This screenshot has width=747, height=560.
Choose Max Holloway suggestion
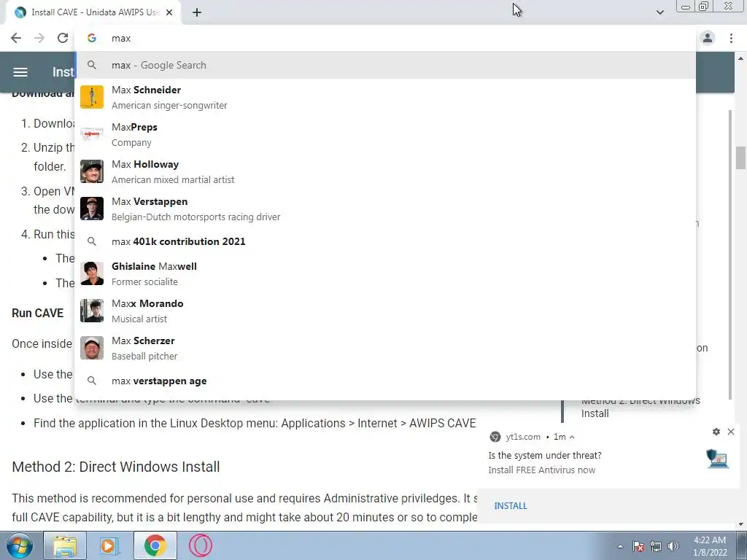(385, 171)
